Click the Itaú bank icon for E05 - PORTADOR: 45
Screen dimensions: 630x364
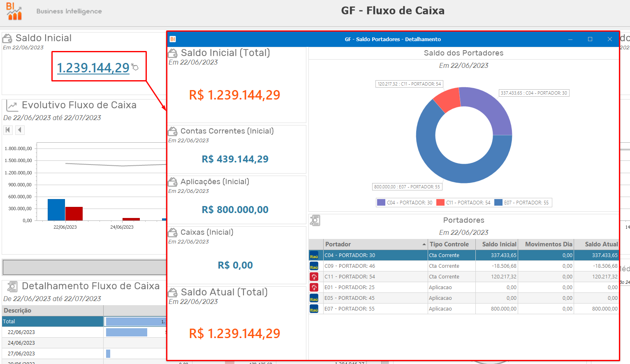tap(314, 298)
